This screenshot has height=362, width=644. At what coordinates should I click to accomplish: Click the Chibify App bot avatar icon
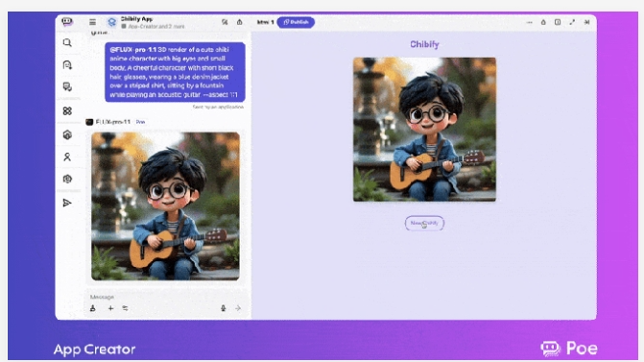(x=111, y=22)
